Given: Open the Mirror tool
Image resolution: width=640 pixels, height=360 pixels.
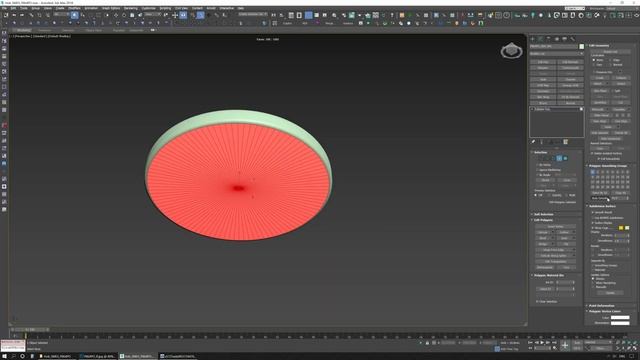Looking at the screenshot, I should coord(273,15).
